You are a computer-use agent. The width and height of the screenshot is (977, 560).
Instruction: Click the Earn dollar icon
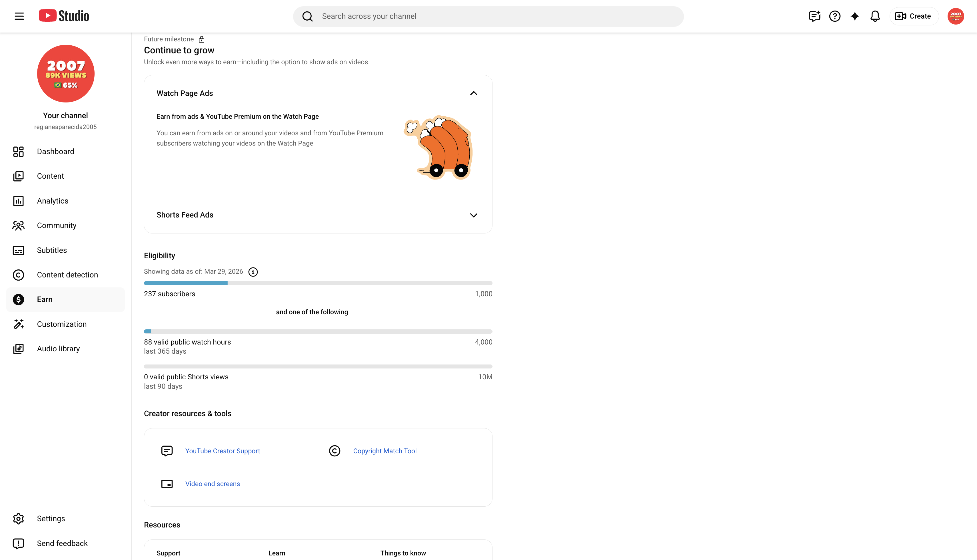click(19, 299)
